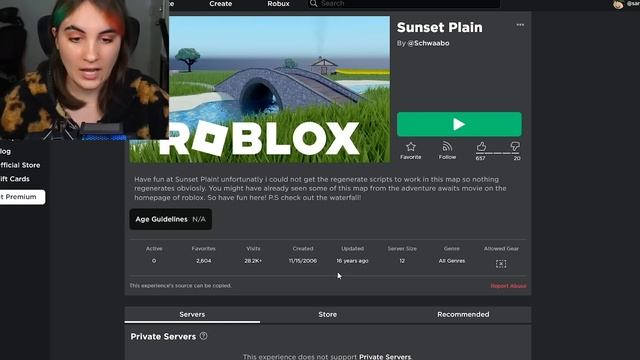Click the 2,604 favorites count
Image resolution: width=640 pixels, height=360 pixels.
click(204, 261)
